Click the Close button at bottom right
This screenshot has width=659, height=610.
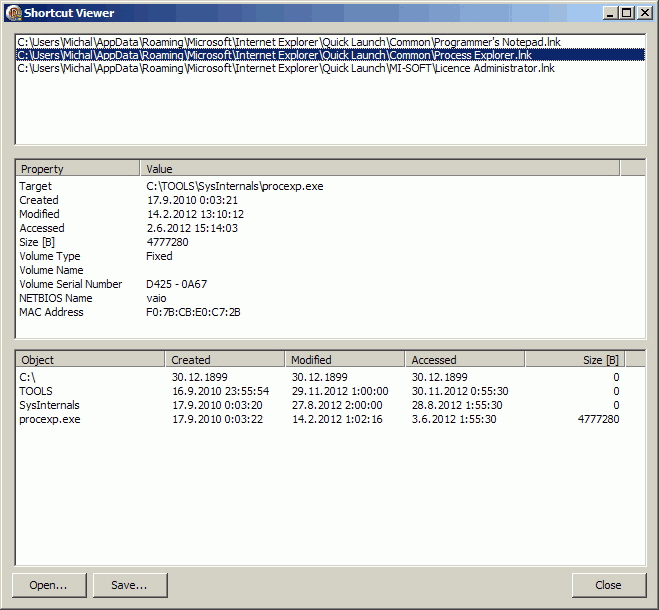(x=609, y=585)
